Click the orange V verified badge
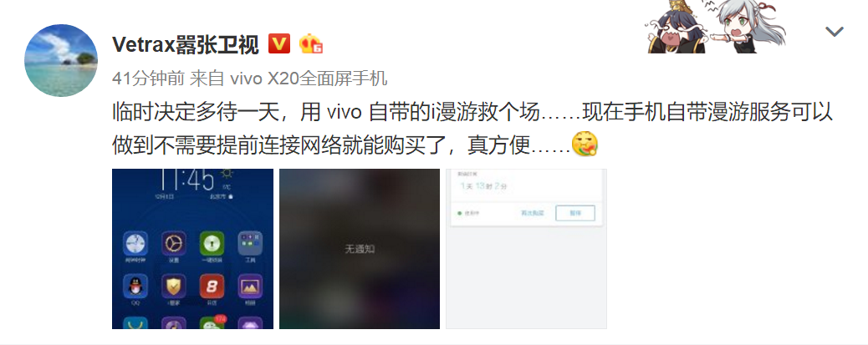Screen dimensions: 868x345 pos(279,43)
